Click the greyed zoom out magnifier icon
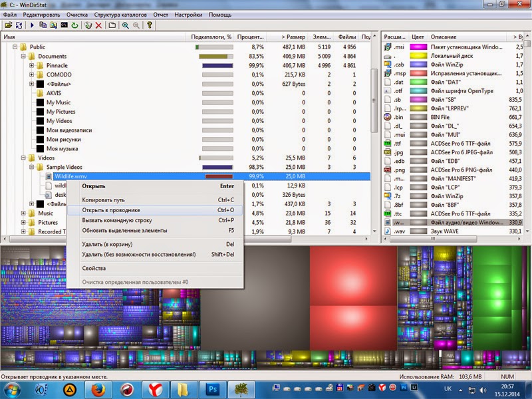This screenshot has height=399, width=532. tap(136, 25)
